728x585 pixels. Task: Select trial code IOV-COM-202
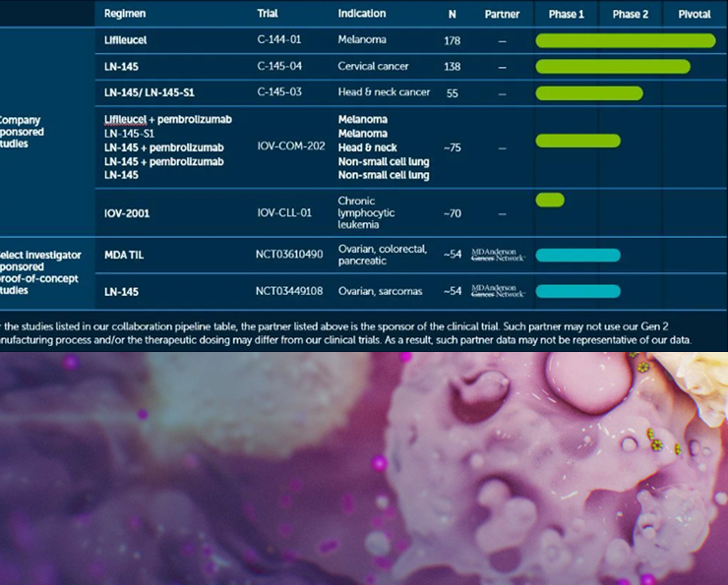(291, 146)
